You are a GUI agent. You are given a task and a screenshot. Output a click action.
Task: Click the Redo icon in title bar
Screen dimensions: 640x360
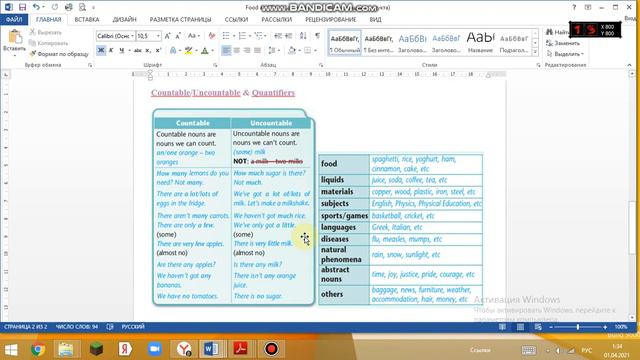pos(55,7)
